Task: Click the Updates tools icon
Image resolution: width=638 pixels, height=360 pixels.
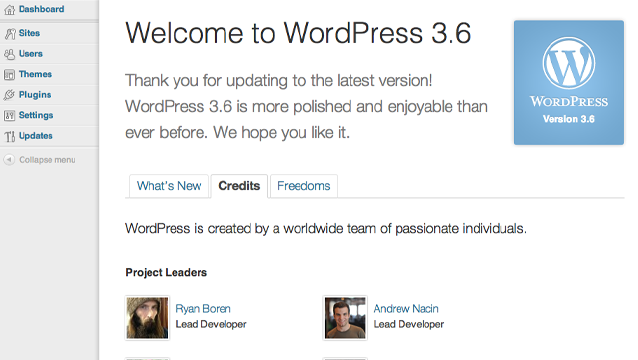Action: tap(10, 136)
